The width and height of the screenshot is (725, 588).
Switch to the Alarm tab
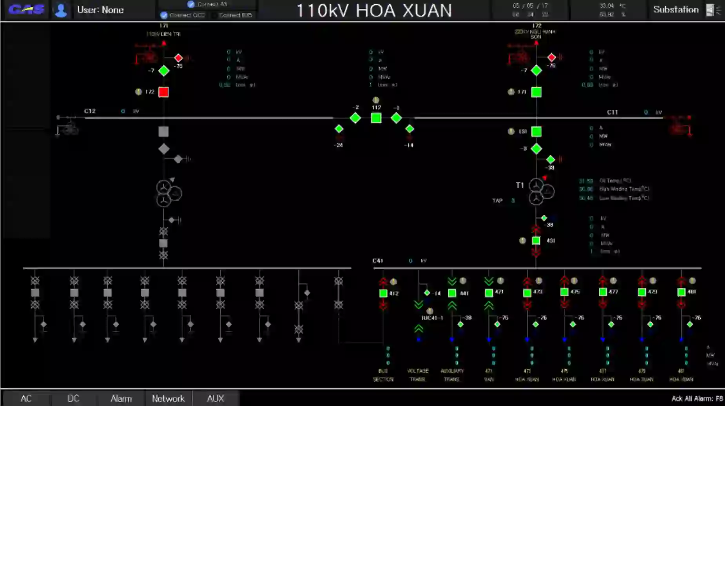pyautogui.click(x=121, y=399)
